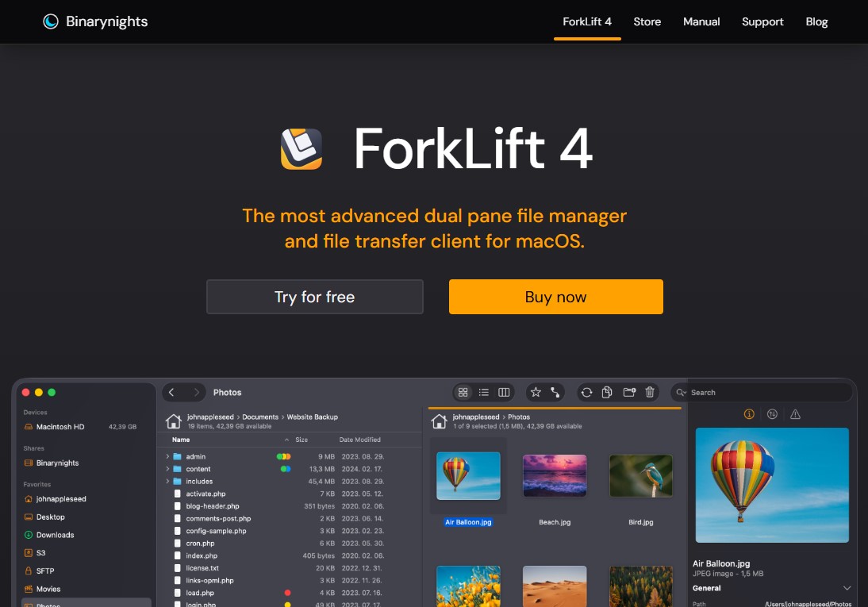Click the Buy now button
This screenshot has width=868, height=607.
[555, 297]
